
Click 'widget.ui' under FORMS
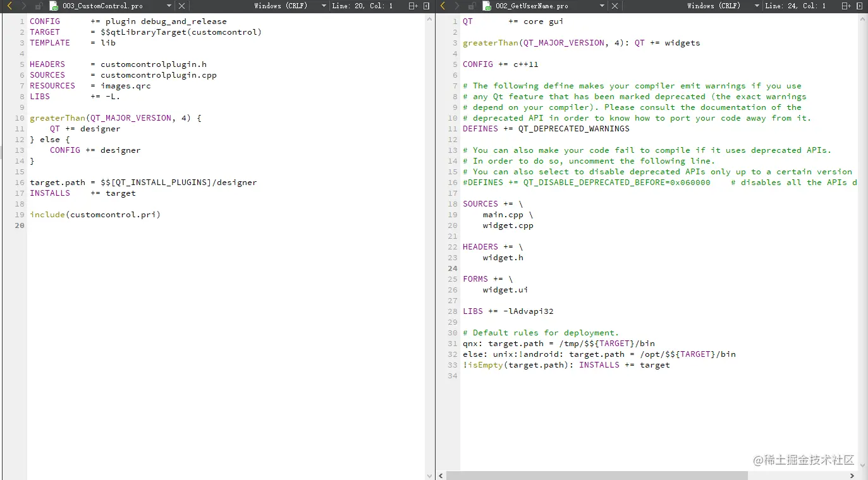[x=506, y=290]
